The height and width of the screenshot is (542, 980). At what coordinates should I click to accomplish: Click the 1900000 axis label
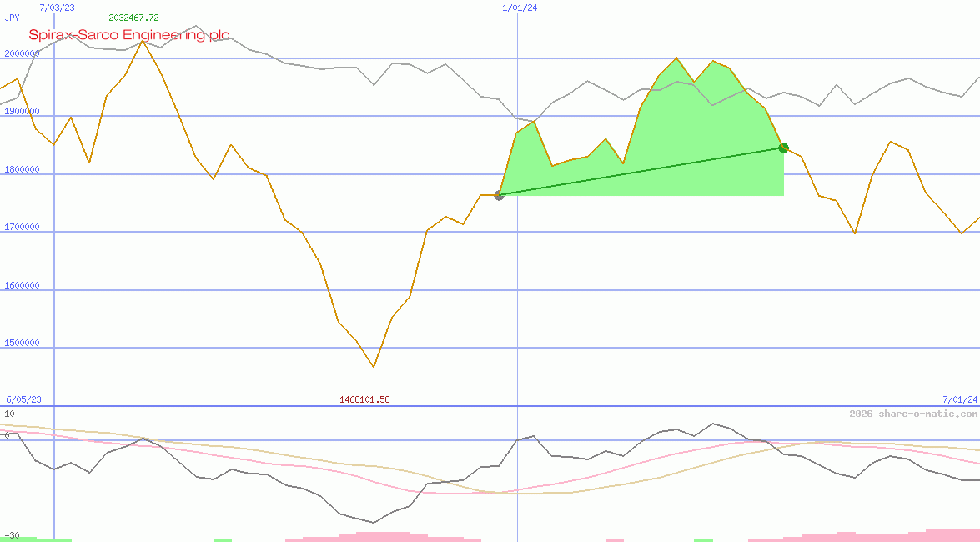point(22,111)
